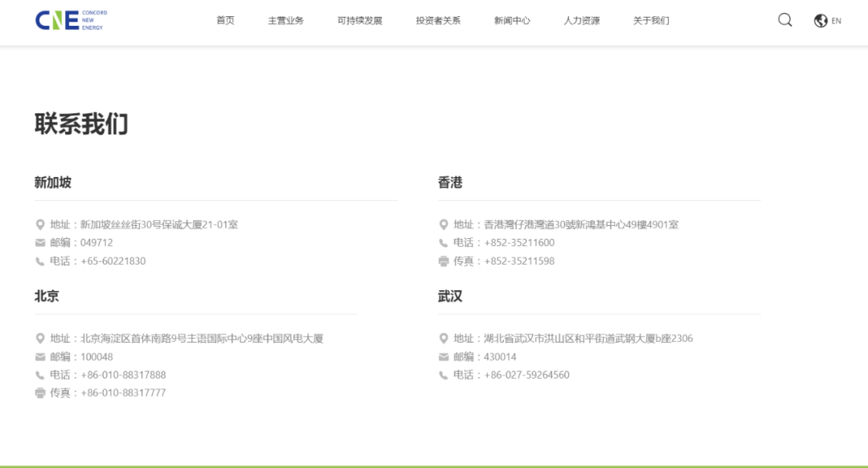868x468 pixels.
Task: Click the envelope icon next to Singapore 邮编
Action: [x=39, y=242]
